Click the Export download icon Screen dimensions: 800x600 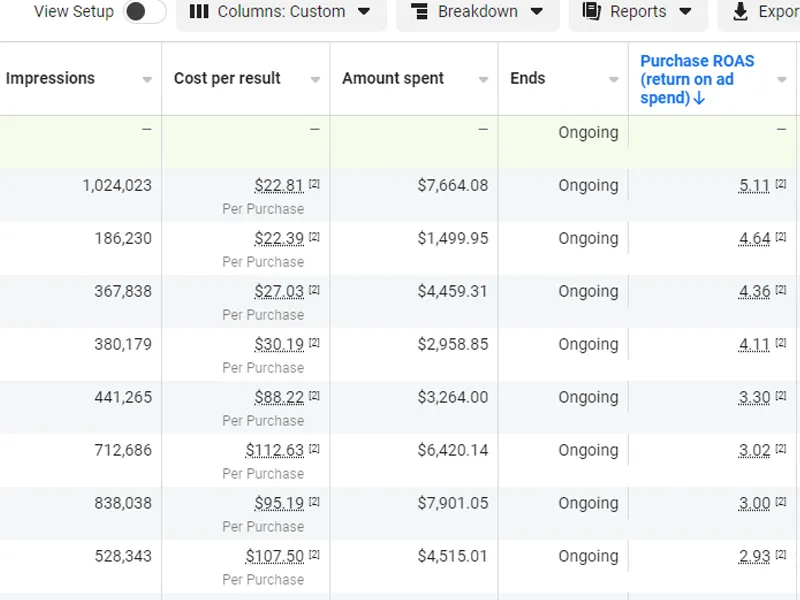pyautogui.click(x=740, y=12)
